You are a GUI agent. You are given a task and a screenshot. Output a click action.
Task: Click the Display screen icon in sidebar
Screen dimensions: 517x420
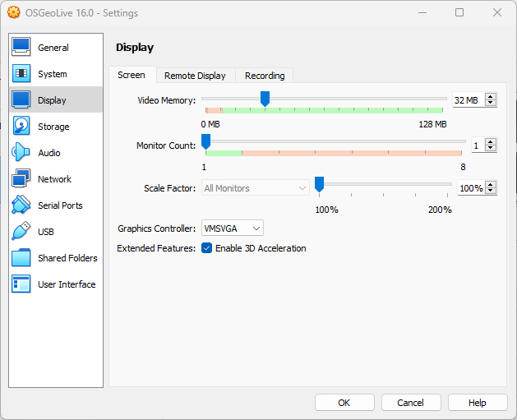point(21,99)
